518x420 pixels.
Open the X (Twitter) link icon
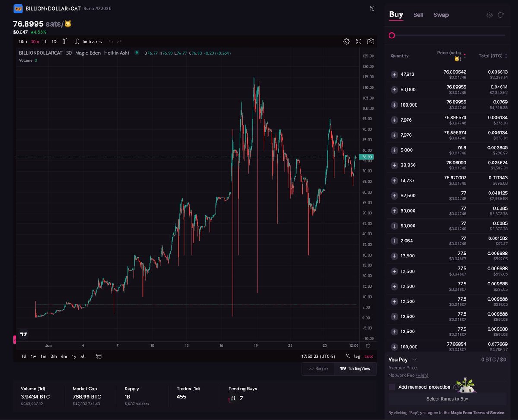[372, 9]
